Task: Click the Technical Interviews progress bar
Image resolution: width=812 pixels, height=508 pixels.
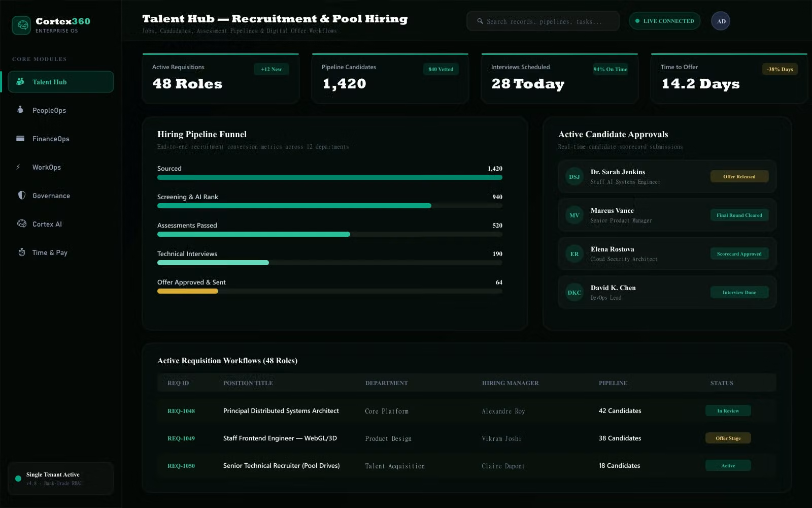Action: point(330,263)
